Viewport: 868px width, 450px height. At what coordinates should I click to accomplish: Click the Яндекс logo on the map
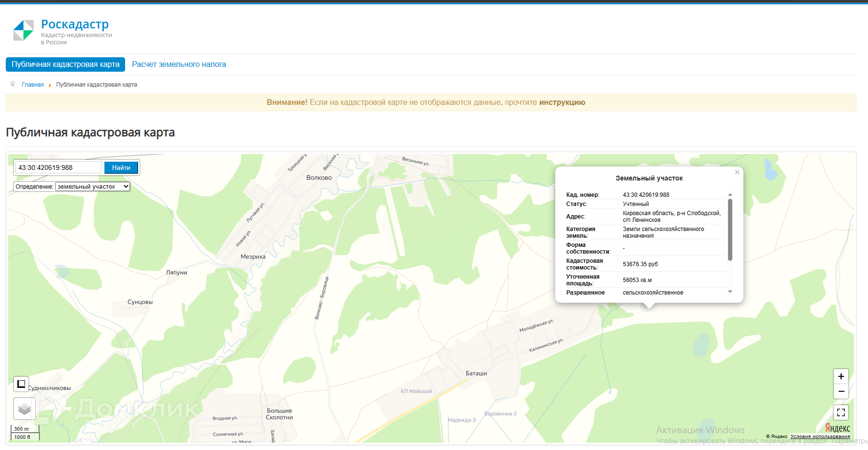point(837,428)
